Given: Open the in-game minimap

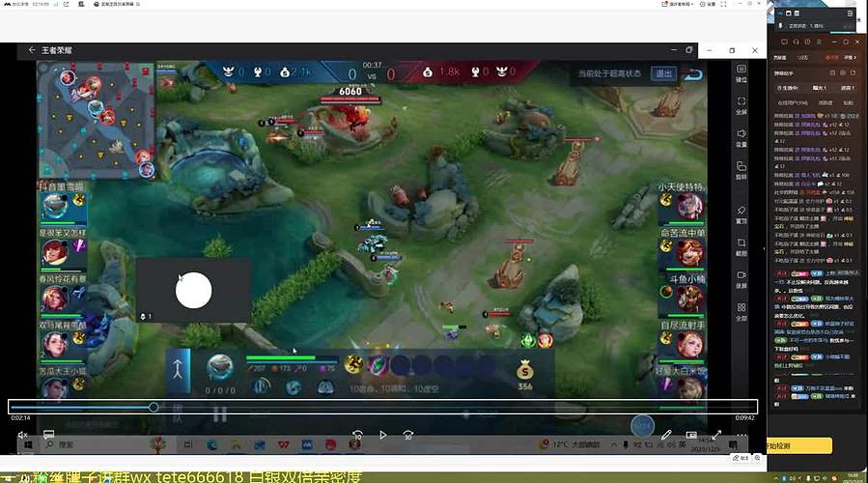Looking at the screenshot, I should (x=96, y=119).
